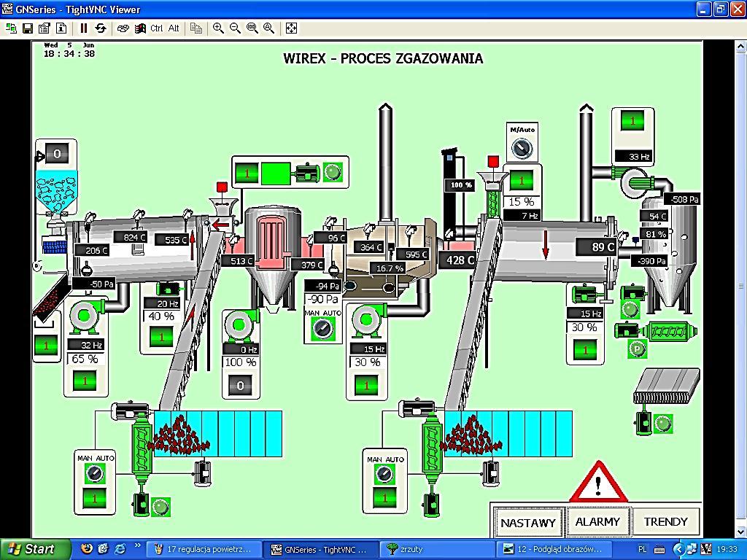Screen dimensions: 747x560
Task: Click the blower fan above 32 Hz
Action: tap(87, 316)
